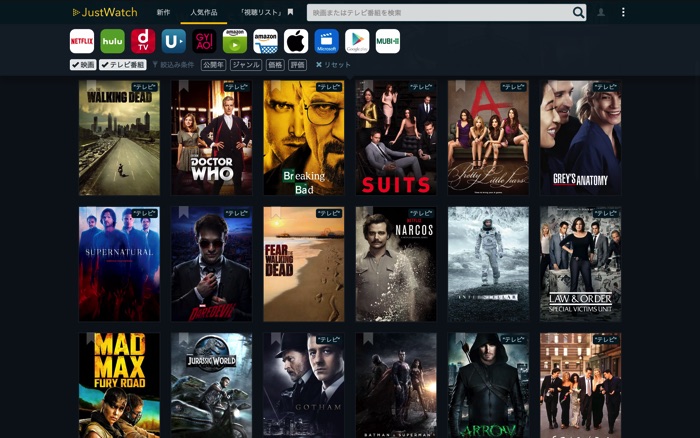Select the MUBI provider icon
This screenshot has width=700, height=438.
tap(388, 41)
